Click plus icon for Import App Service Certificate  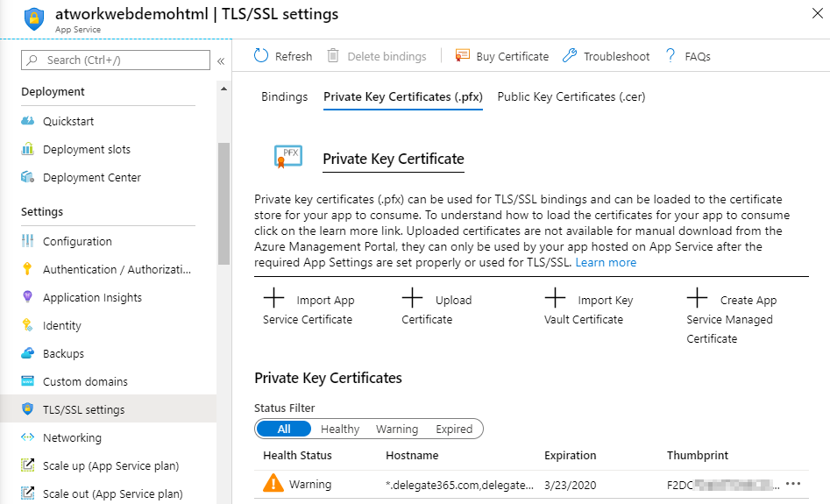(x=273, y=299)
